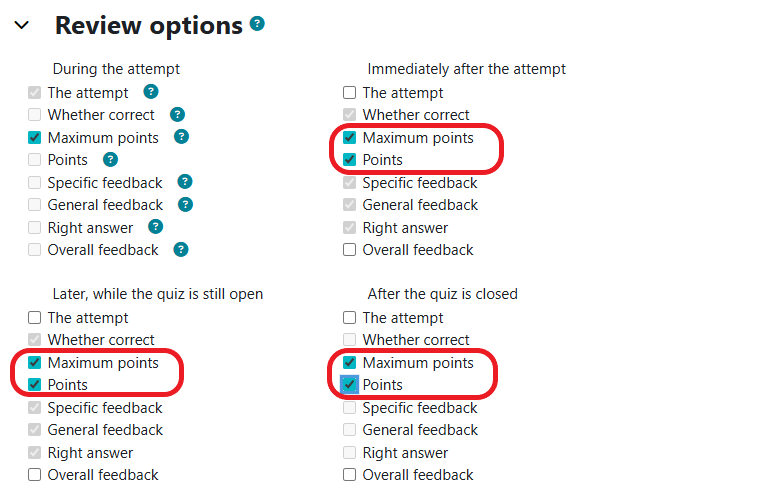777x499 pixels.
Task: Show help for Maximum points during attempt
Action: (181, 137)
